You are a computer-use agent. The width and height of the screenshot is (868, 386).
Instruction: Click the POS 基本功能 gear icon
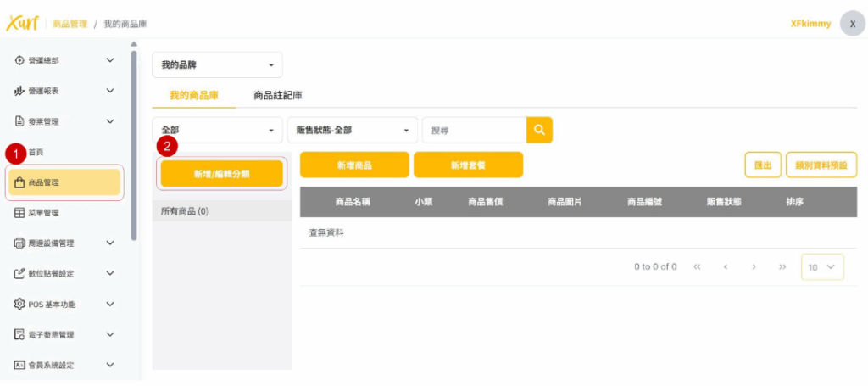pyautogui.click(x=19, y=304)
